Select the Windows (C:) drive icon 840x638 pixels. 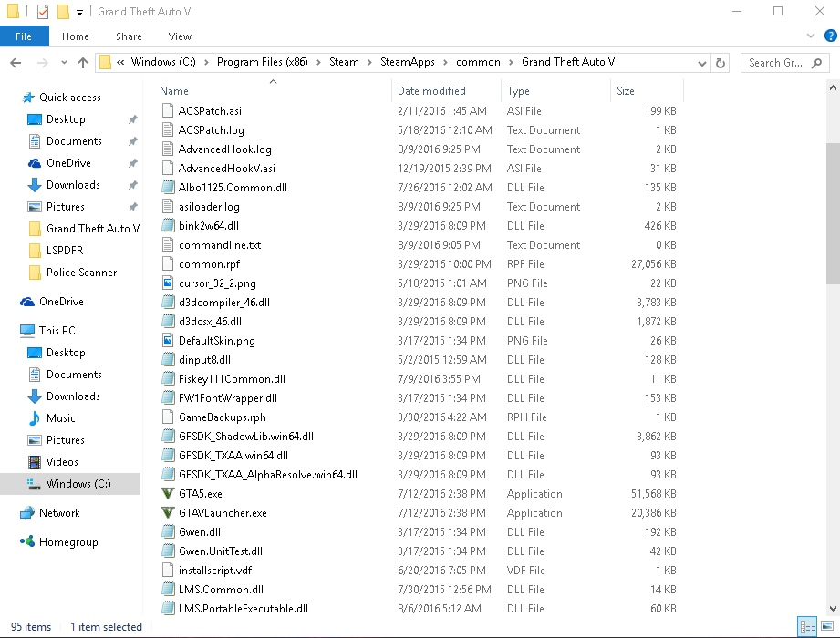click(x=35, y=484)
